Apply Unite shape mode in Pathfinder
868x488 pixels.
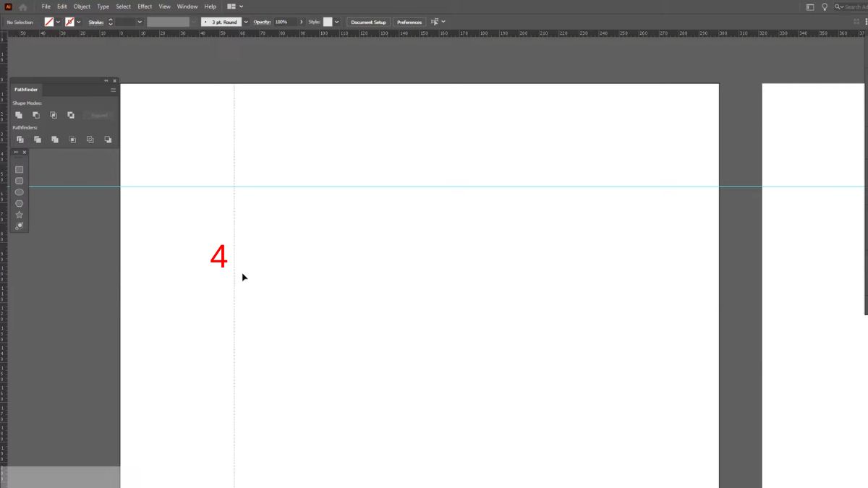(x=19, y=115)
